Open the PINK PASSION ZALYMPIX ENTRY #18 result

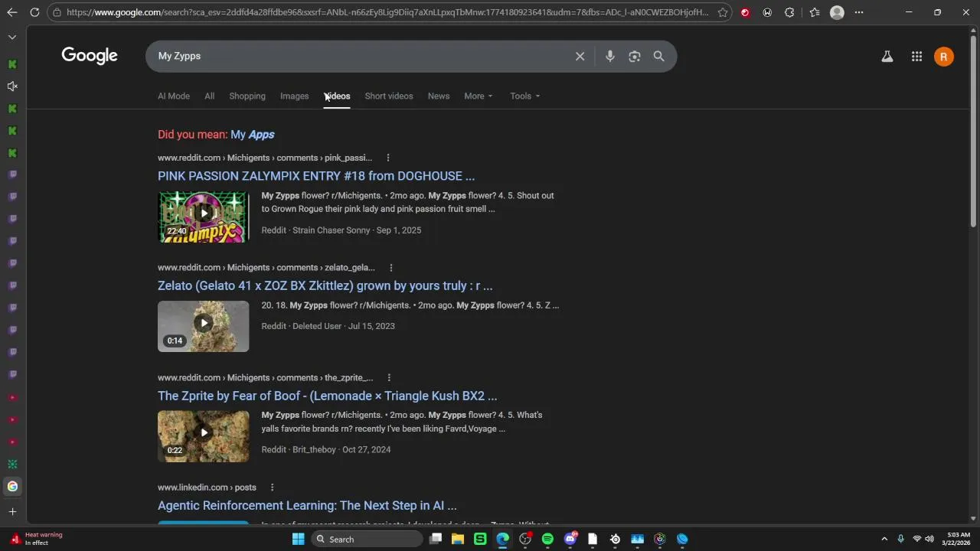[316, 176]
